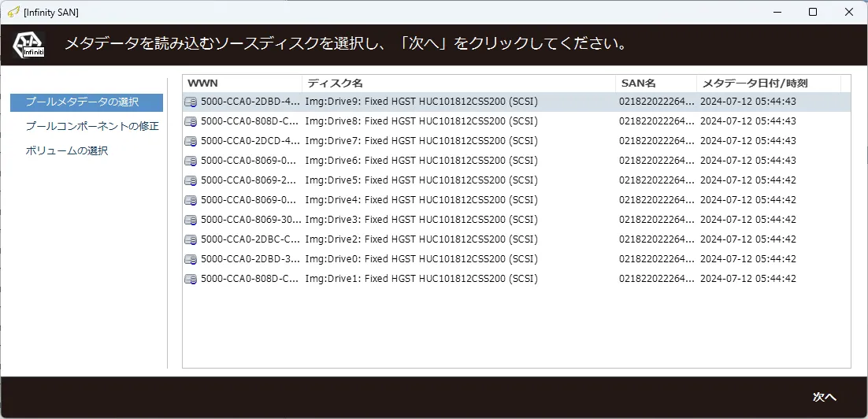The width and height of the screenshot is (868, 419).
Task: Click metadata date 05:44:43 in Drive8 row
Action: [747, 121]
